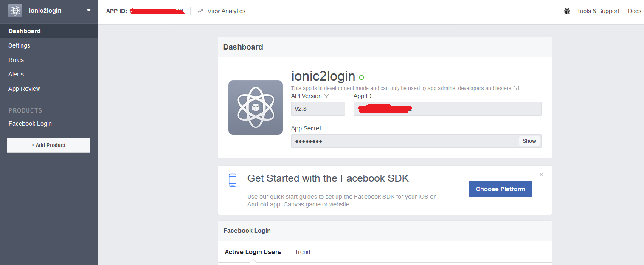The width and height of the screenshot is (644, 265).
Task: Open the API Version help tooltip
Action: [x=326, y=96]
